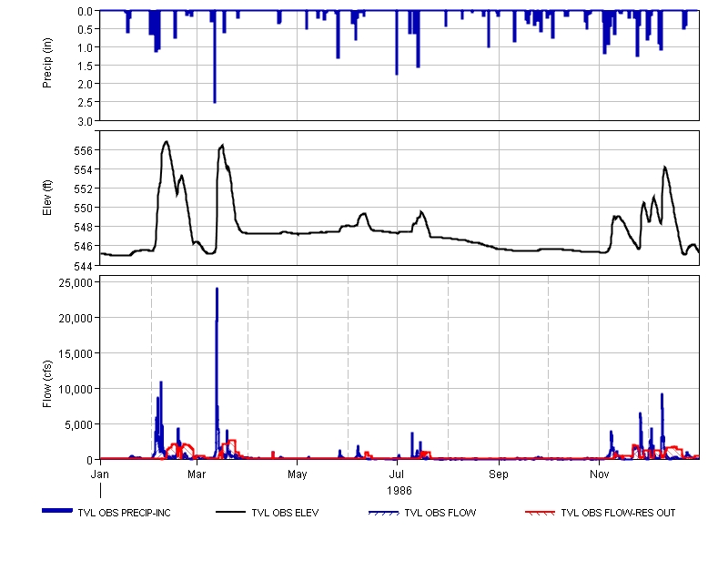Click the 546 elevation tick label

coord(83,246)
